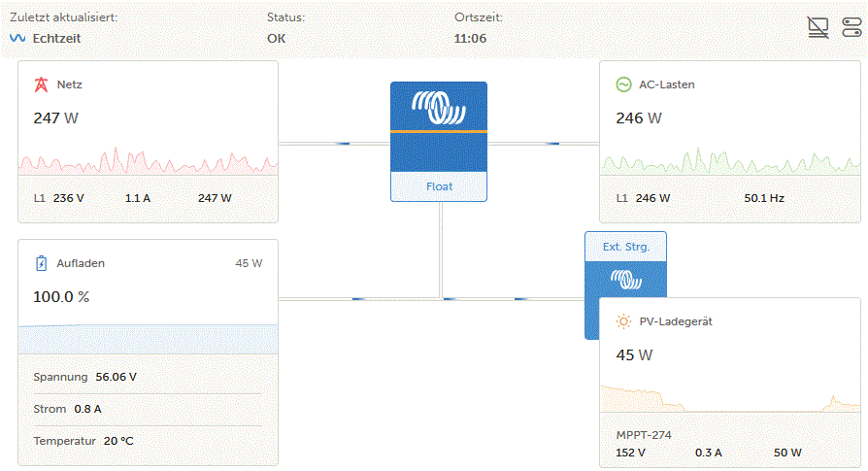Click the battery level bar at 100.0 %
The height and width of the screenshot is (471, 868).
click(148, 339)
